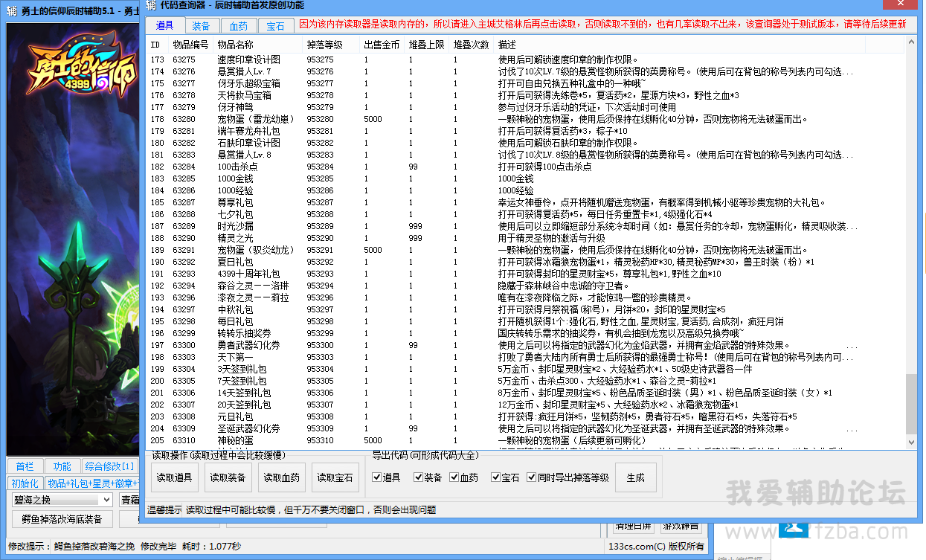The image size is (926, 560).
Task: Select row 尊享礼包
Action: tap(525, 202)
